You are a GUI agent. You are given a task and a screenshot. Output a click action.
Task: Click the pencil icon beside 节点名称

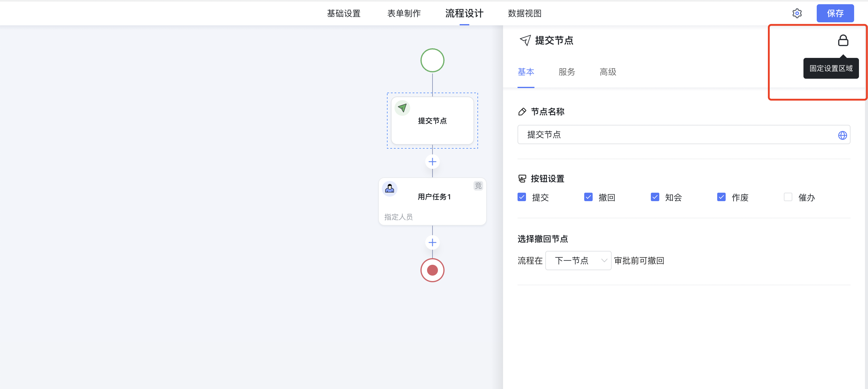[x=522, y=112]
